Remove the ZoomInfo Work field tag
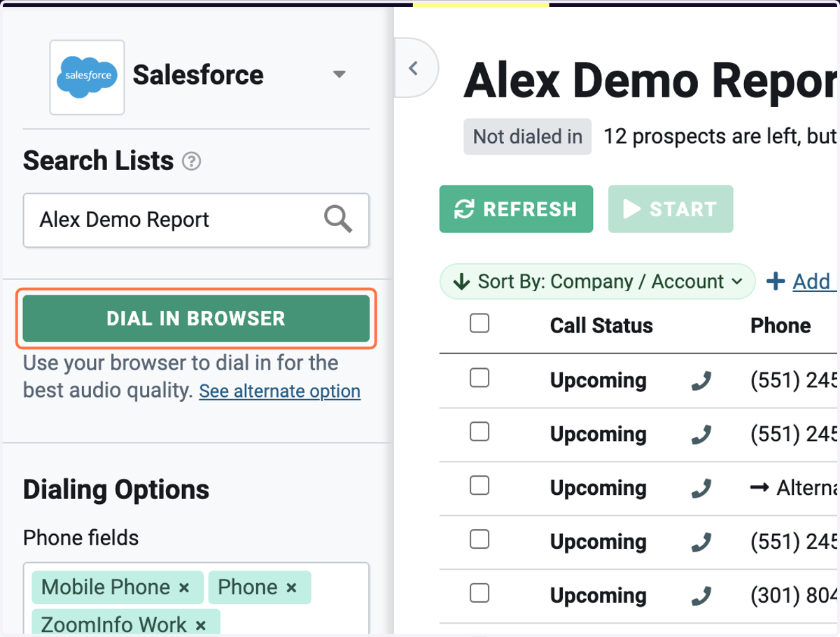Screen dimensions: 840x637 [x=201, y=625]
